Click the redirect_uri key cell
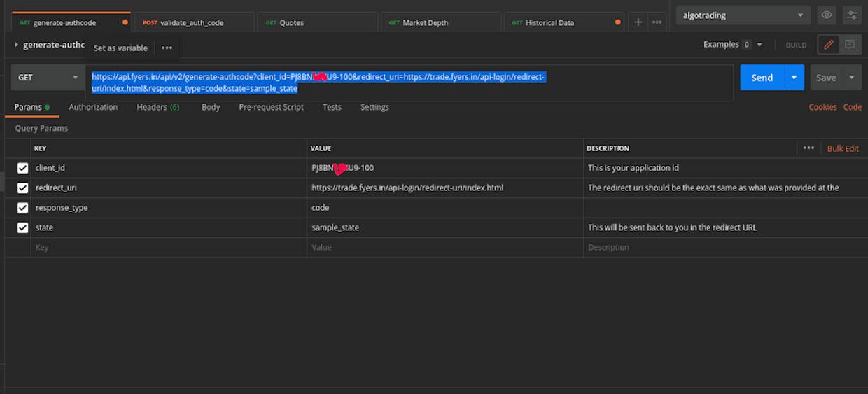This screenshot has width=868, height=394. (x=169, y=188)
